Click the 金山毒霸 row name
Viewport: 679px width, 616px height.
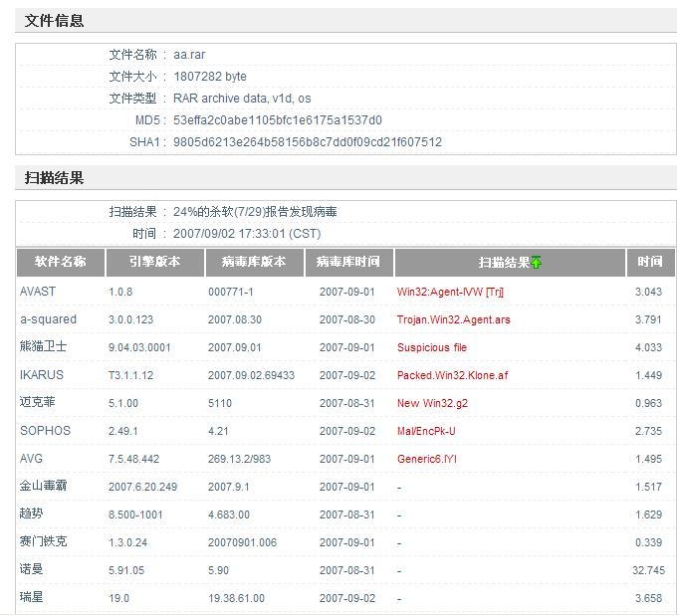pyautogui.click(x=43, y=487)
